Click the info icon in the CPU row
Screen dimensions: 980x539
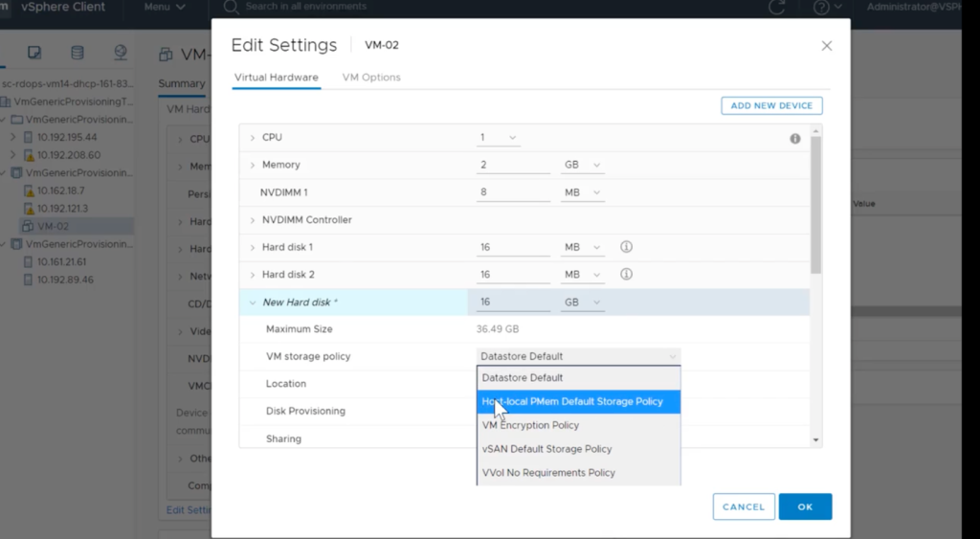click(794, 139)
